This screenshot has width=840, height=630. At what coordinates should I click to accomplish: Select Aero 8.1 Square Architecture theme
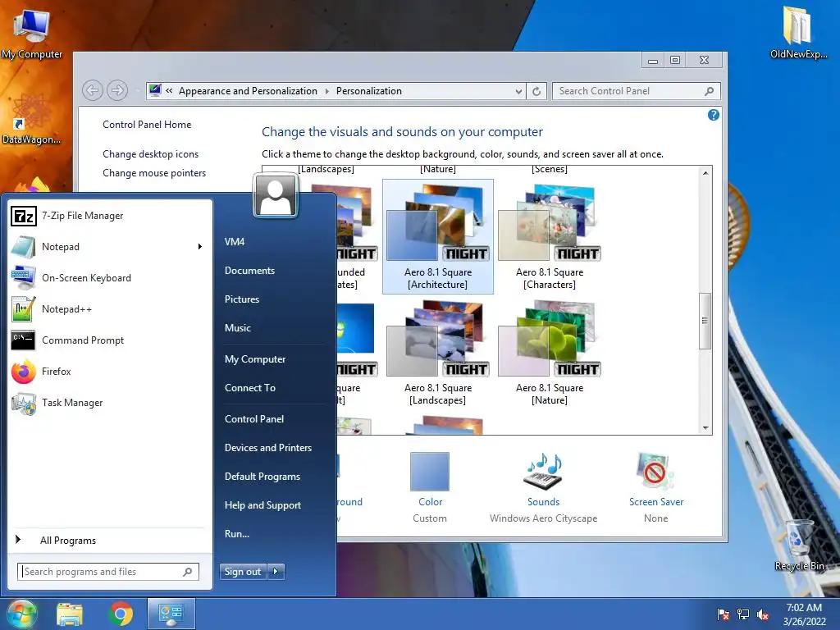click(438, 236)
